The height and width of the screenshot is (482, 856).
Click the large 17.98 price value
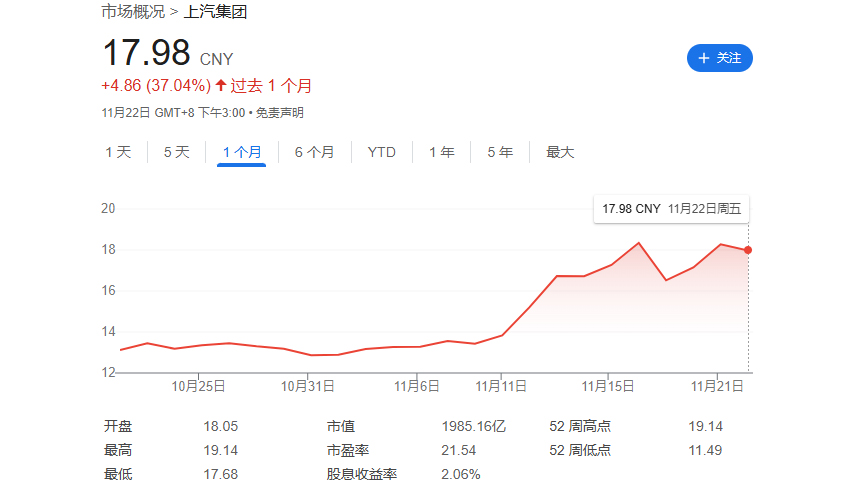click(x=146, y=53)
